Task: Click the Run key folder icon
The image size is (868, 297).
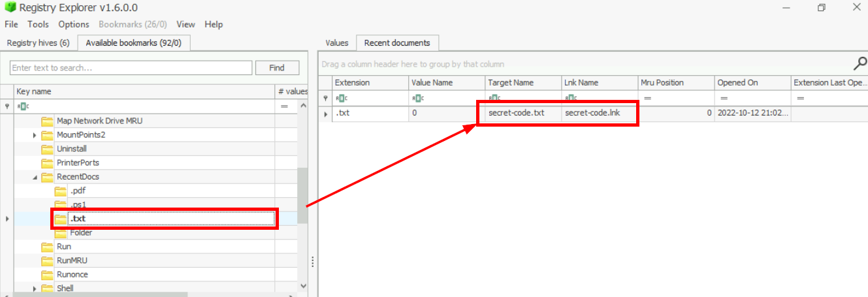Action: point(47,247)
